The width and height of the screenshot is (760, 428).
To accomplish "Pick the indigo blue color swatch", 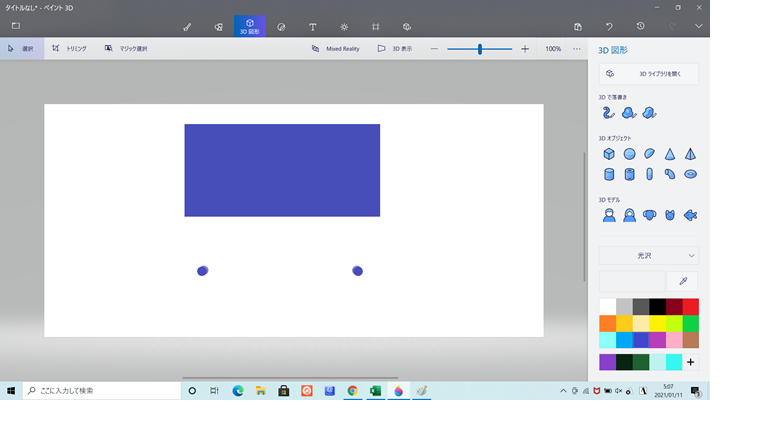I will click(641, 340).
